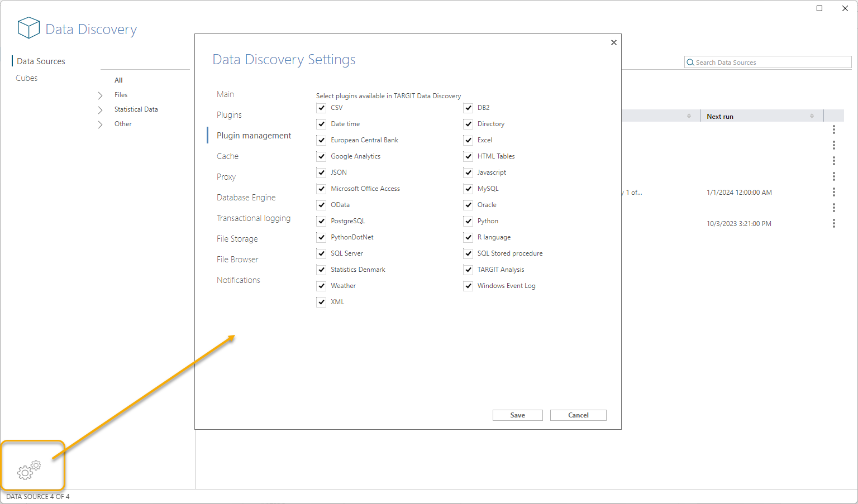Switch to the Cache settings tab
This screenshot has width=858, height=504.
click(227, 156)
